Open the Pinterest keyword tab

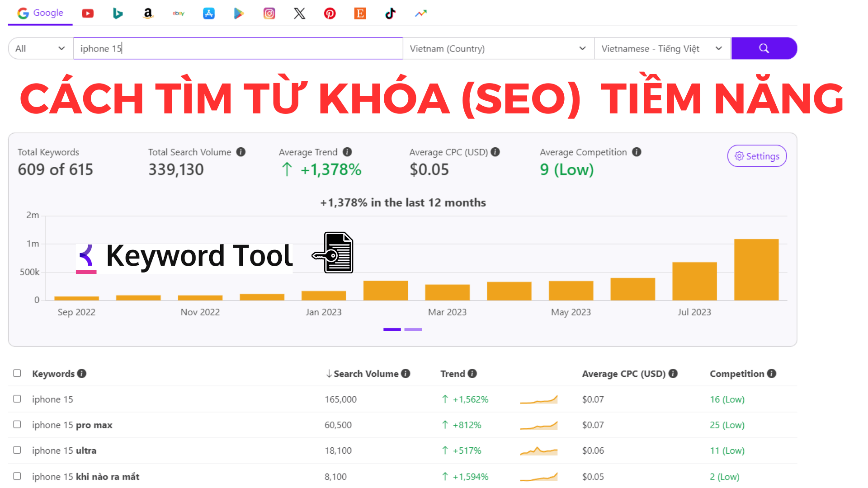click(330, 14)
